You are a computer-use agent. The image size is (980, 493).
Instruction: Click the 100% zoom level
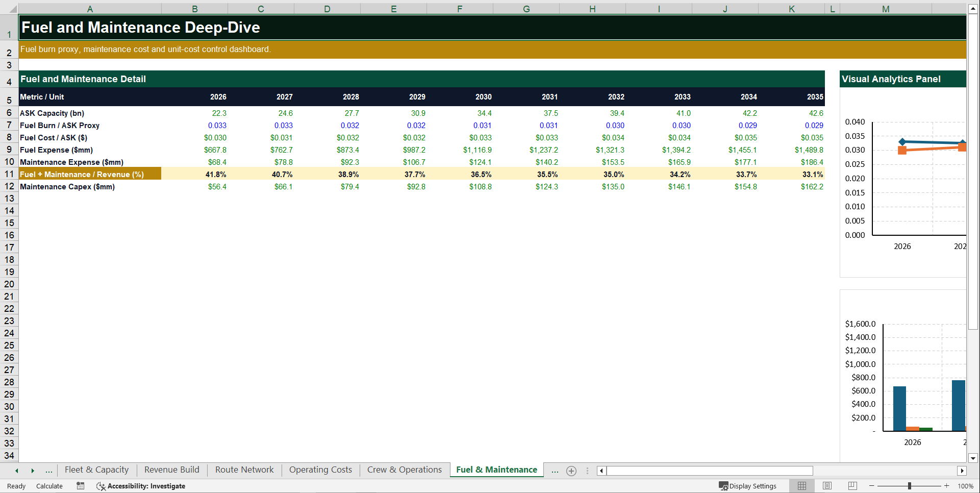965,486
